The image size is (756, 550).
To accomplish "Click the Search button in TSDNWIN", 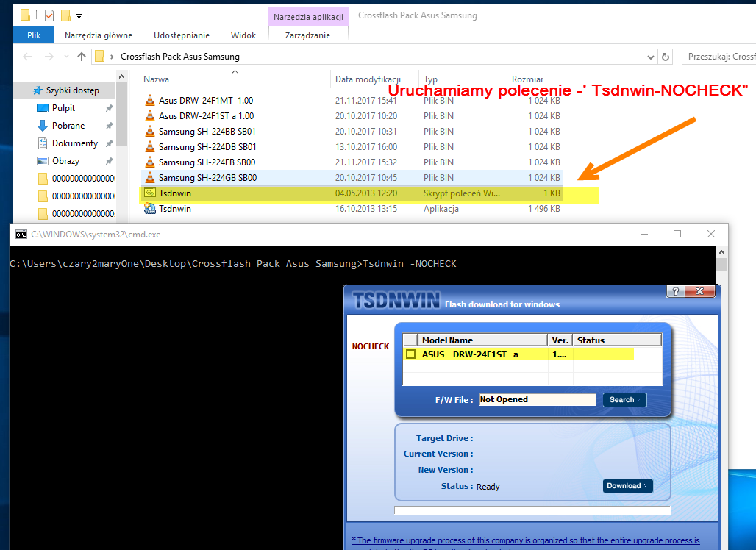I will (x=624, y=399).
